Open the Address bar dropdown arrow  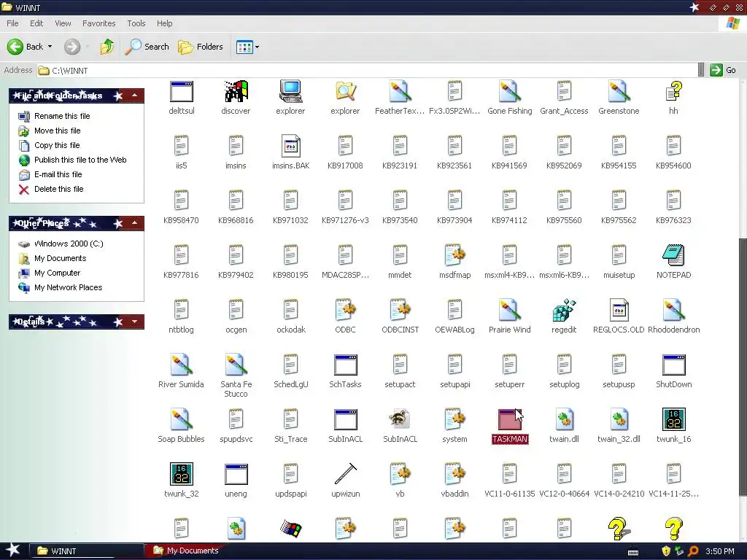(701, 70)
